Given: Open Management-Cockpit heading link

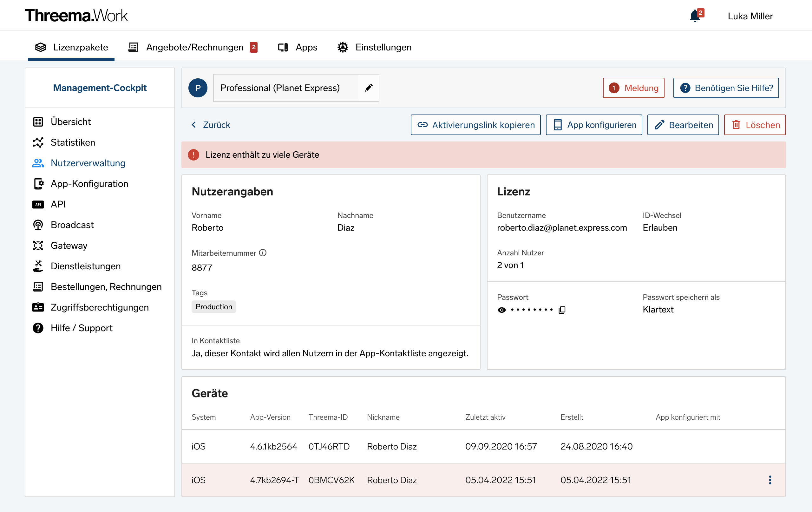Looking at the screenshot, I should pos(100,88).
